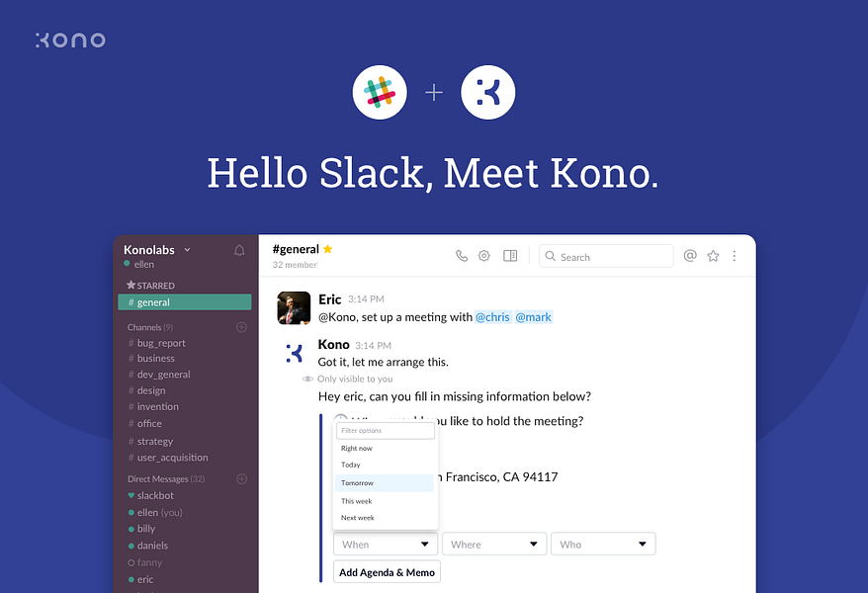Screen dimensions: 868x593
Task: Click the #general channel title
Action: click(x=296, y=249)
